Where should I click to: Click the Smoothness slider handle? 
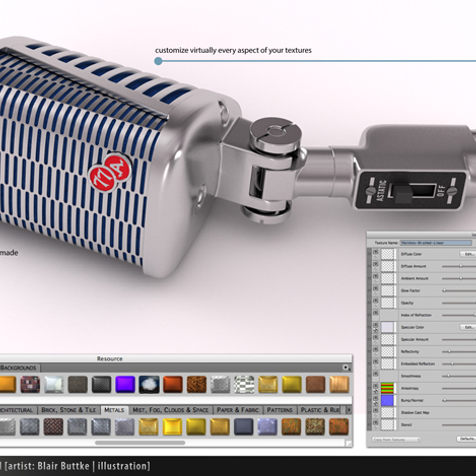pyautogui.click(x=448, y=376)
